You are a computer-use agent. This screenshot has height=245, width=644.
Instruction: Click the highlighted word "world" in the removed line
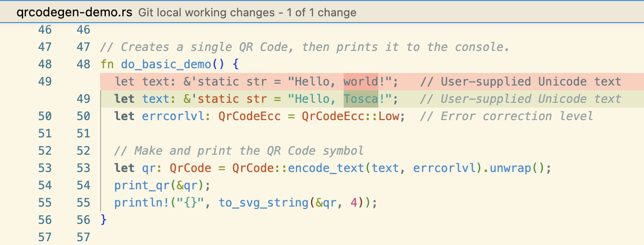(x=361, y=82)
